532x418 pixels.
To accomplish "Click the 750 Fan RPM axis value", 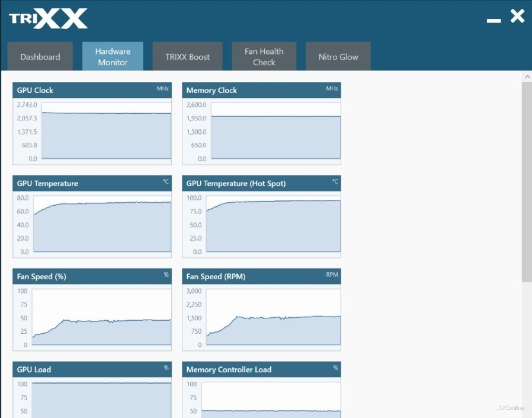I will [197, 331].
